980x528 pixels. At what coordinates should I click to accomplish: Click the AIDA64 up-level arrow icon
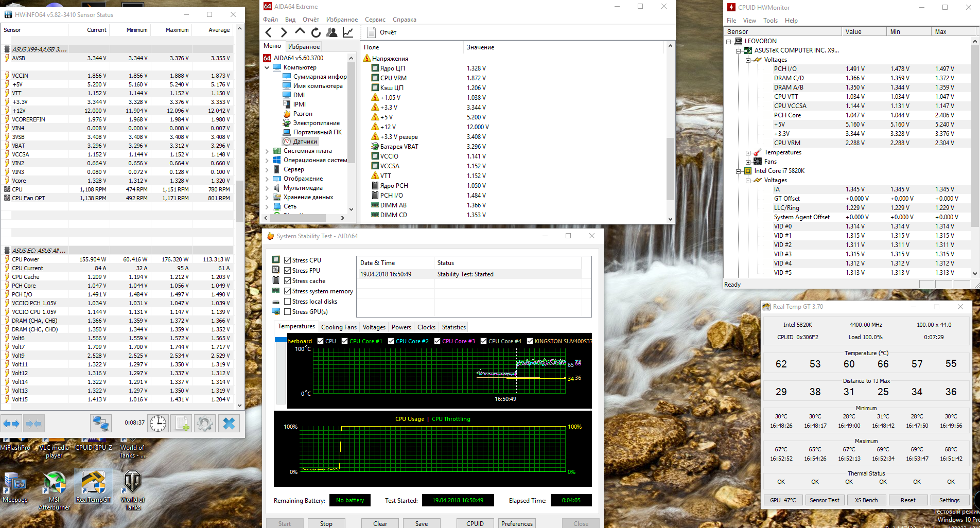[300, 32]
